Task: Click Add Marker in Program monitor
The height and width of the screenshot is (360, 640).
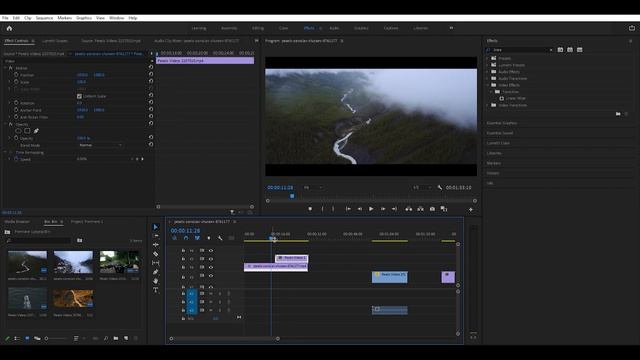Action: tap(310, 209)
